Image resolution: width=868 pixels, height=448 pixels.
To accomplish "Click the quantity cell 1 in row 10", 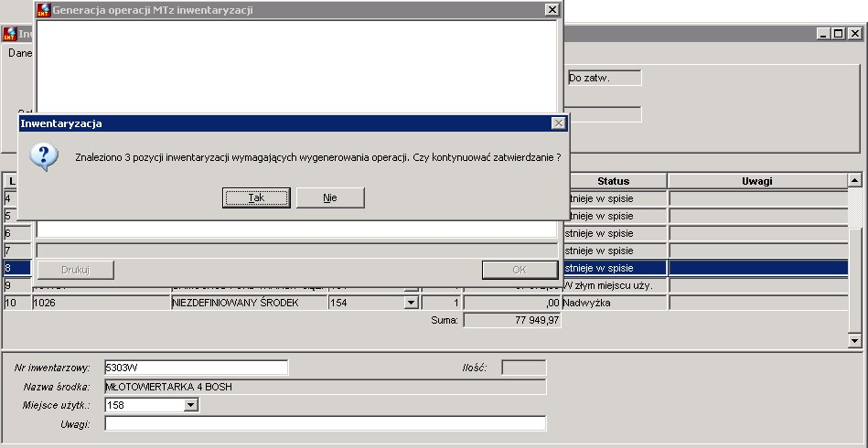I will pos(441,303).
